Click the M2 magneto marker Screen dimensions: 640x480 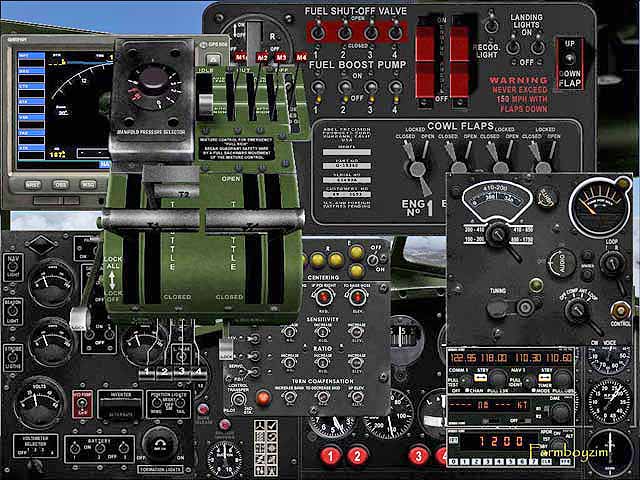coord(262,58)
